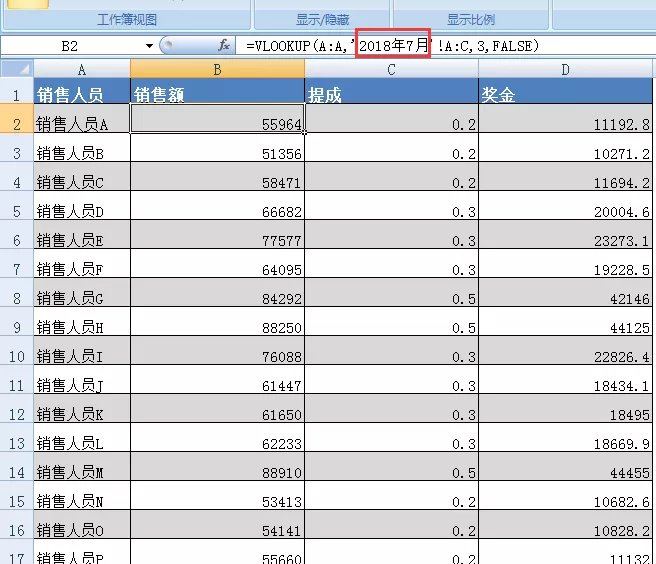Select cell with value 88250

click(x=218, y=321)
